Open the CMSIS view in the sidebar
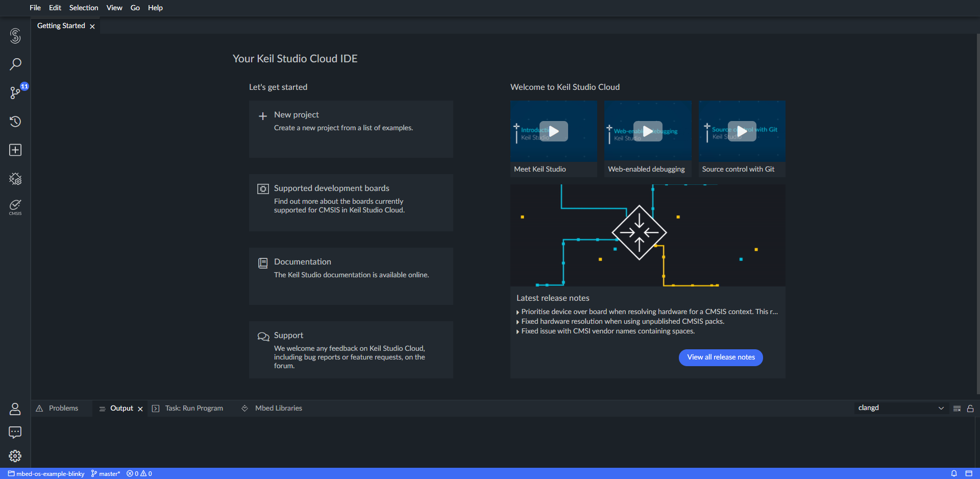980x479 pixels. pyautogui.click(x=15, y=207)
